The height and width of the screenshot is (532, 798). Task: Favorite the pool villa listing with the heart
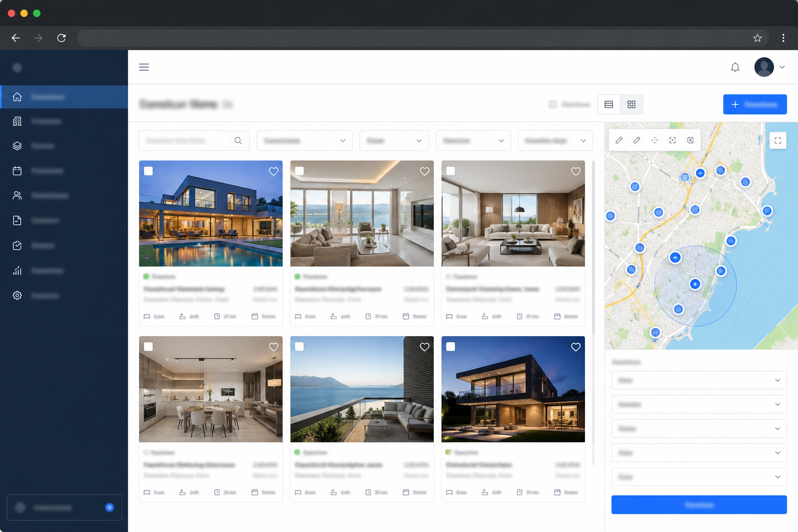tap(274, 171)
